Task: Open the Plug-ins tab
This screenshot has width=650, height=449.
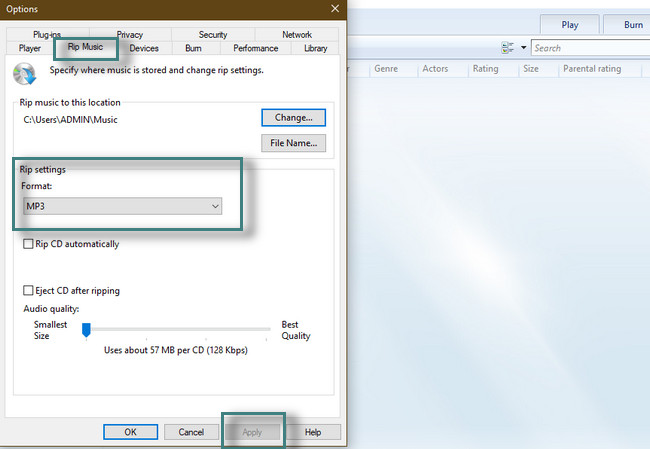Action: pyautogui.click(x=47, y=34)
